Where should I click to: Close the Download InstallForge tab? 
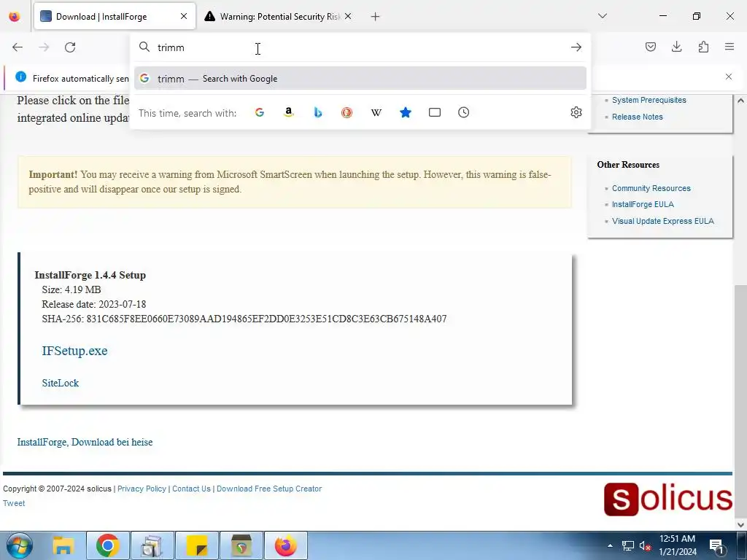[184, 16]
